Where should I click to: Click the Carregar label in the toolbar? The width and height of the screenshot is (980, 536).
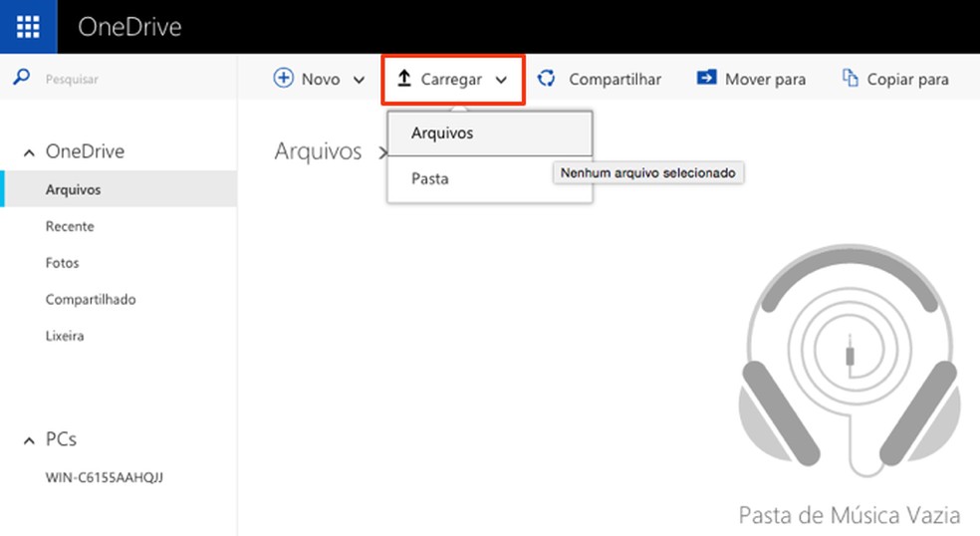point(451,80)
